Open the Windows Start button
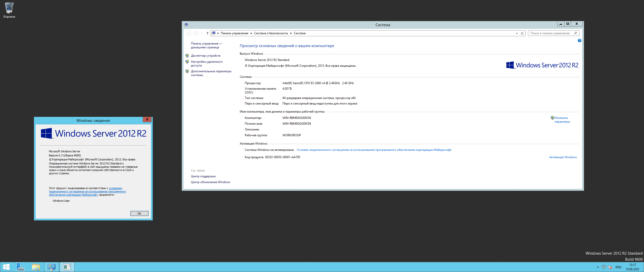 (6, 267)
